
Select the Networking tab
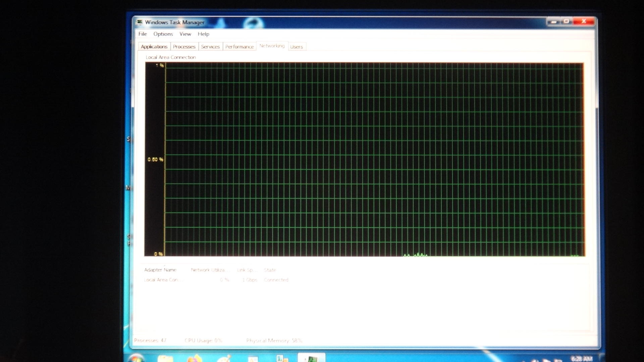tap(272, 46)
